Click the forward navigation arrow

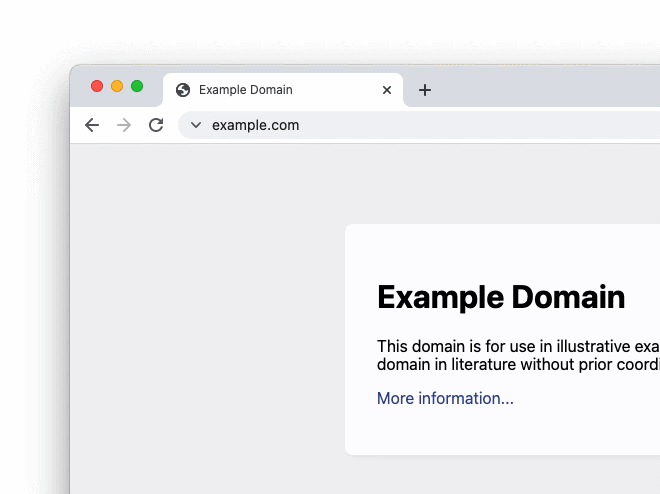pyautogui.click(x=124, y=125)
